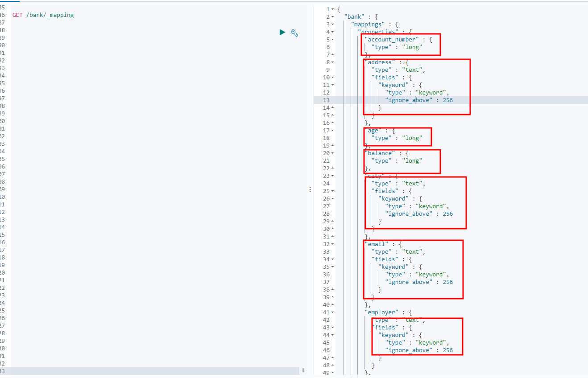Click the "mappings" key on response line 3
The height and width of the screenshot is (378, 588).
368,25
